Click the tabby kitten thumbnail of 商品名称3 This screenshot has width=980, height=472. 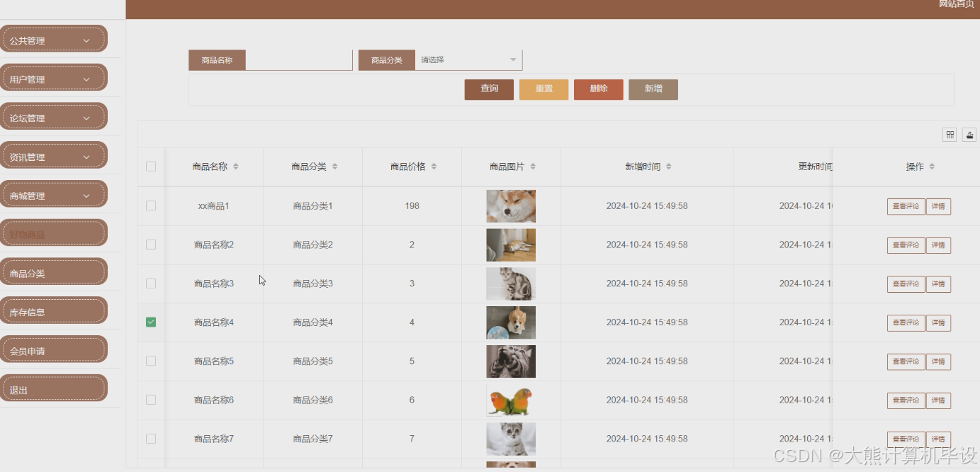pos(511,283)
